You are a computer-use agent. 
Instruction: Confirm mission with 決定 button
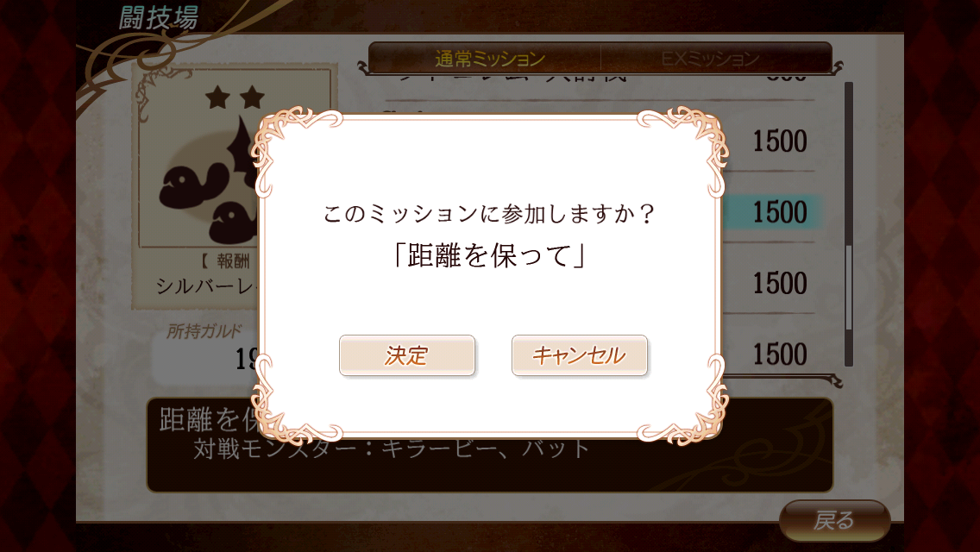click(x=407, y=355)
